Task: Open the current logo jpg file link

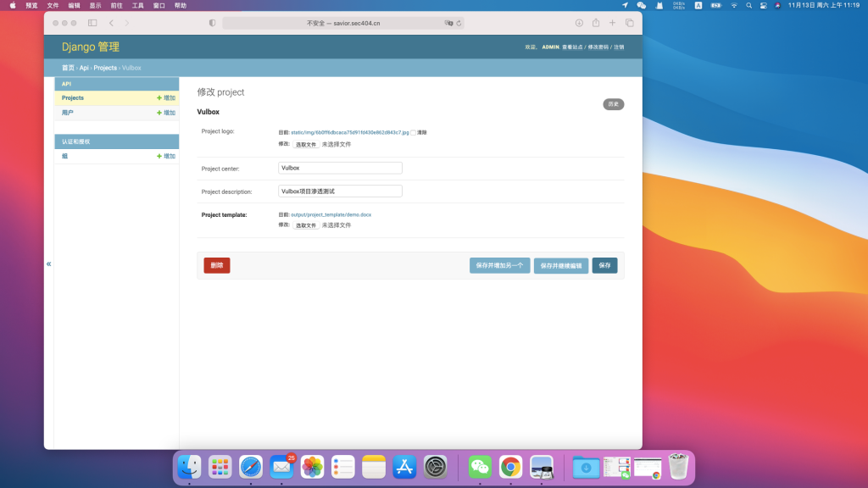Action: point(350,133)
